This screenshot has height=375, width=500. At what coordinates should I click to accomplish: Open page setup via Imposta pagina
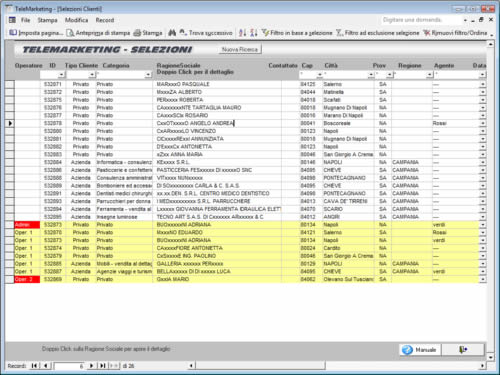(36, 33)
